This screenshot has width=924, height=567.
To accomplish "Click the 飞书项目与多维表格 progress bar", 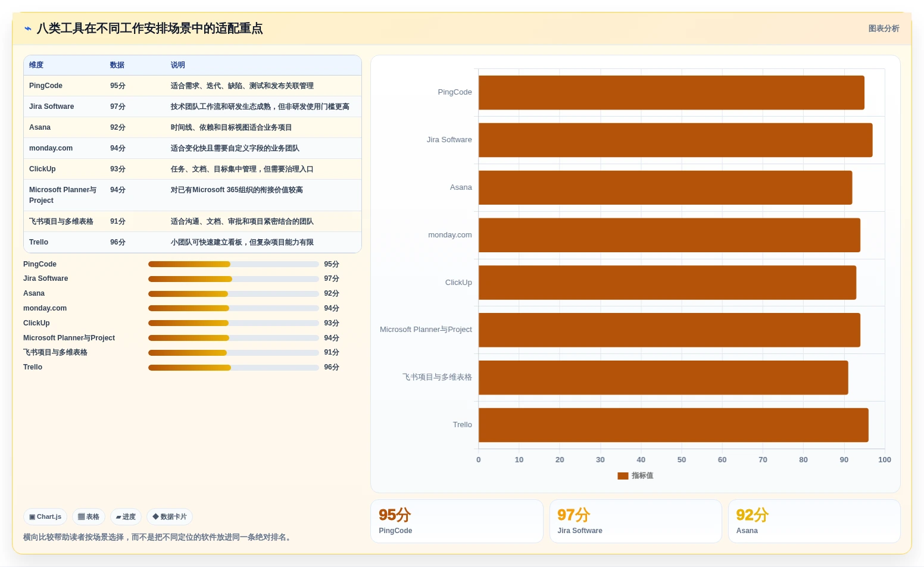I will pyautogui.click(x=233, y=353).
